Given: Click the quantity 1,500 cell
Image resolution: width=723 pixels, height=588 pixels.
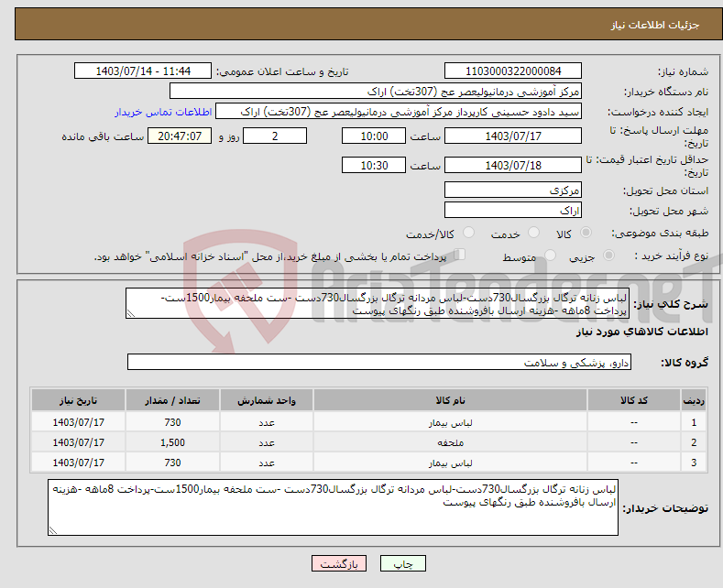Looking at the screenshot, I should [172, 442].
